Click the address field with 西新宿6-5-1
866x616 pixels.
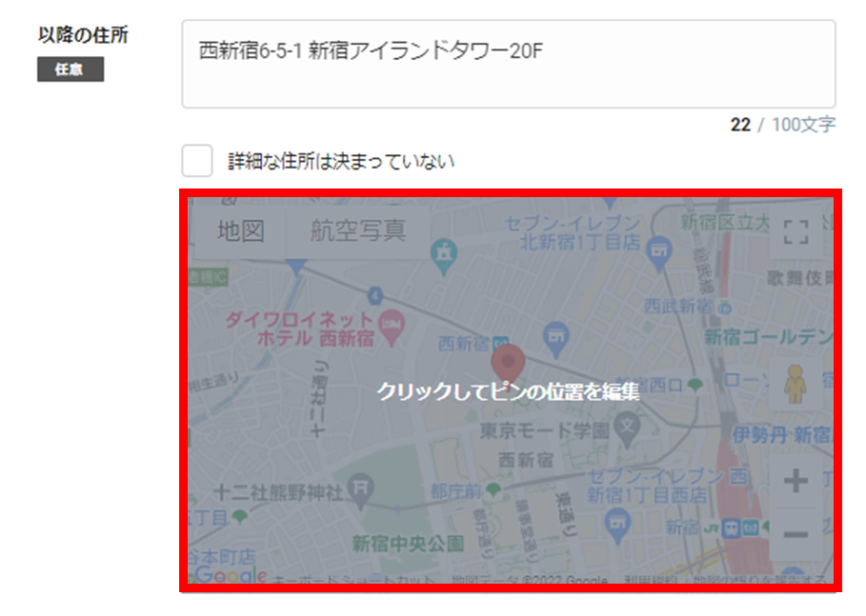point(508,64)
